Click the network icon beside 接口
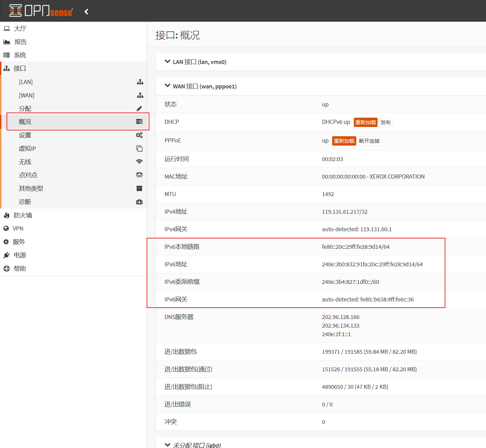The image size is (486, 448). tap(7, 68)
